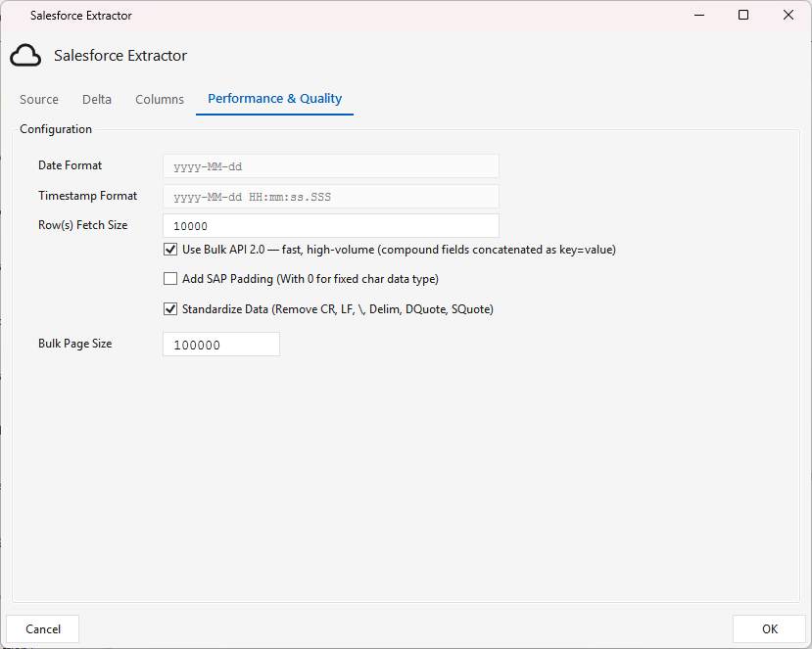Click the Salesforce Extractor heading text
The image size is (812, 649).
pos(120,56)
